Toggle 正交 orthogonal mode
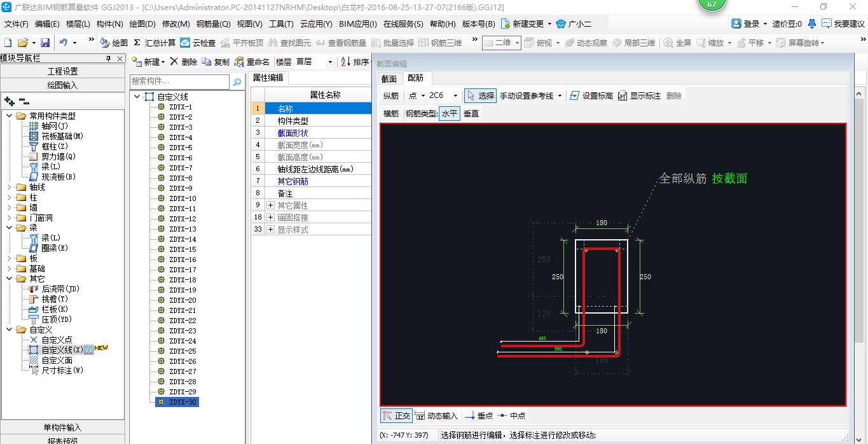This screenshot has height=444, width=868. coord(396,415)
